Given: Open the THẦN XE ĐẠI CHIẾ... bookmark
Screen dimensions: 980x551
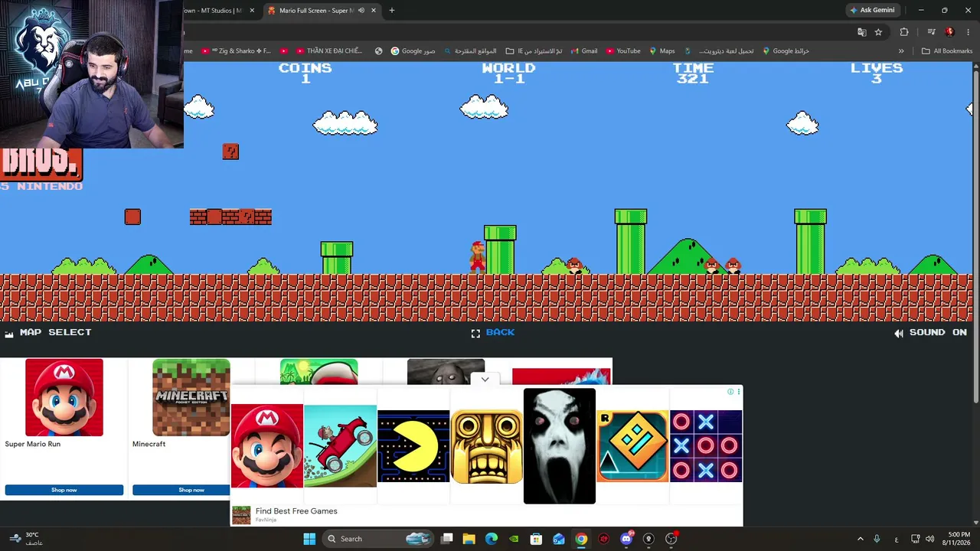Looking at the screenshot, I should pos(328,51).
